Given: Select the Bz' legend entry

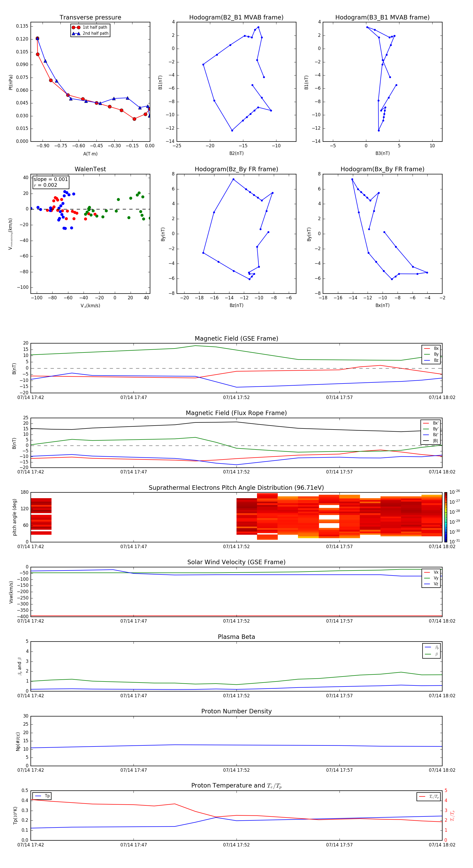Looking at the screenshot, I should tap(431, 435).
